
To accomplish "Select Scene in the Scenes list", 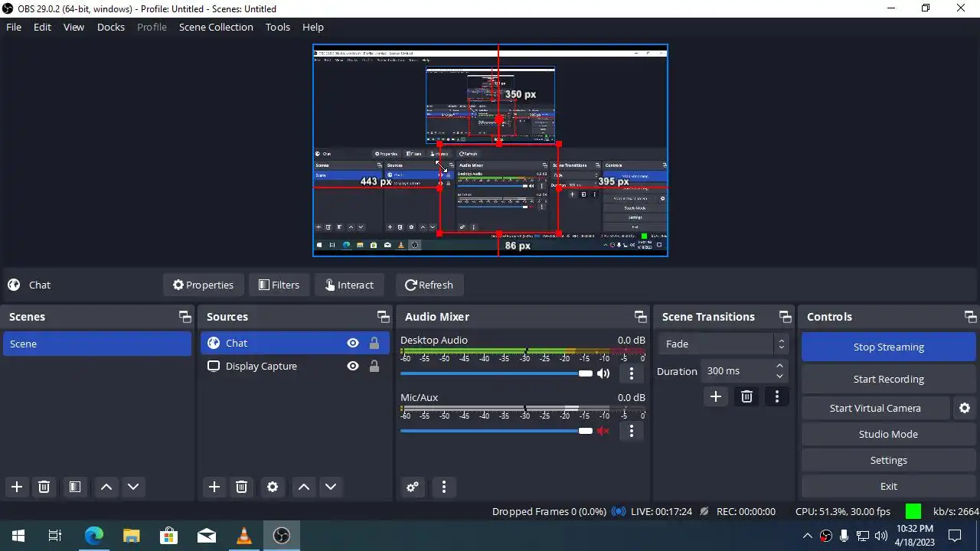I will coord(97,344).
